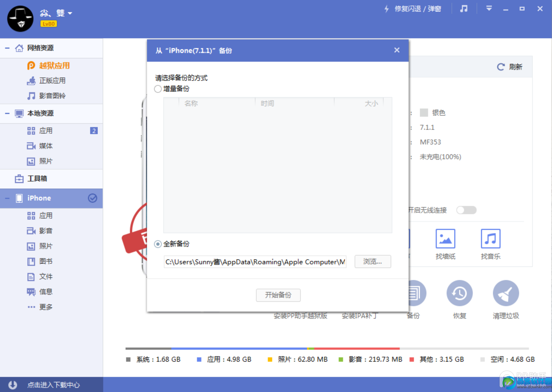Click the 刷新 refresh button
The height and width of the screenshot is (392, 552).
[x=509, y=67]
